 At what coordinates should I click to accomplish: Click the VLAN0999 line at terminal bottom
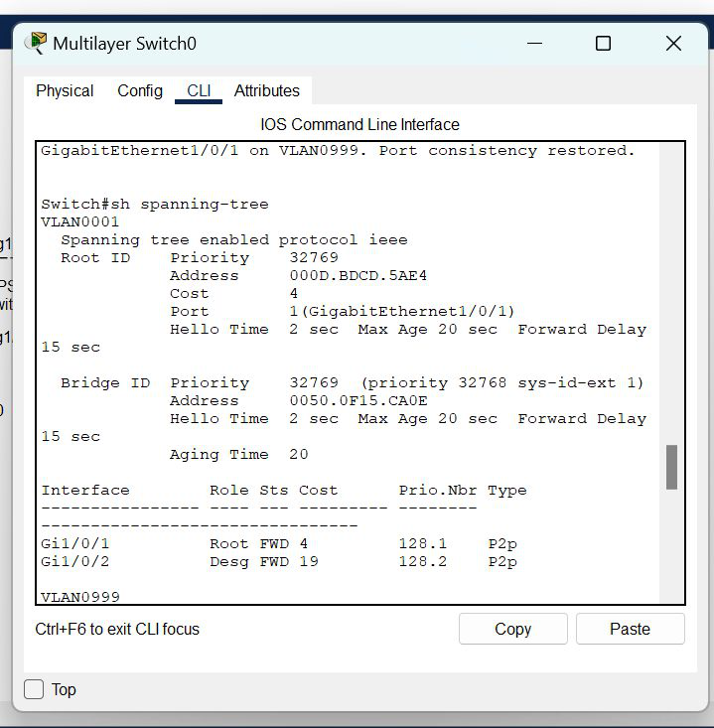(80, 597)
